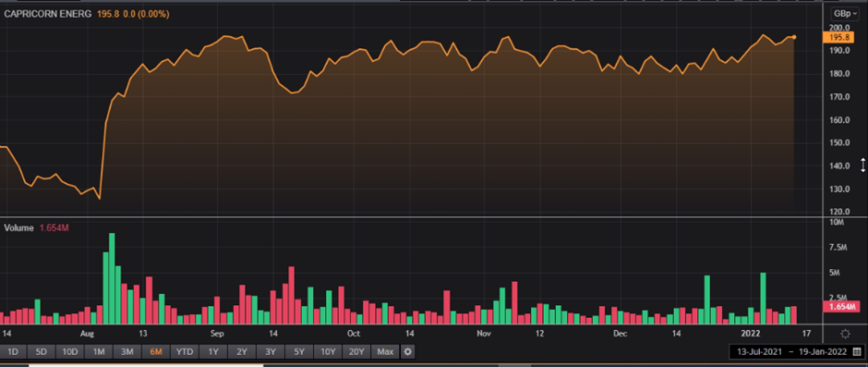Click the Volume indicator label
This screenshot has height=367, width=868.
point(18,227)
